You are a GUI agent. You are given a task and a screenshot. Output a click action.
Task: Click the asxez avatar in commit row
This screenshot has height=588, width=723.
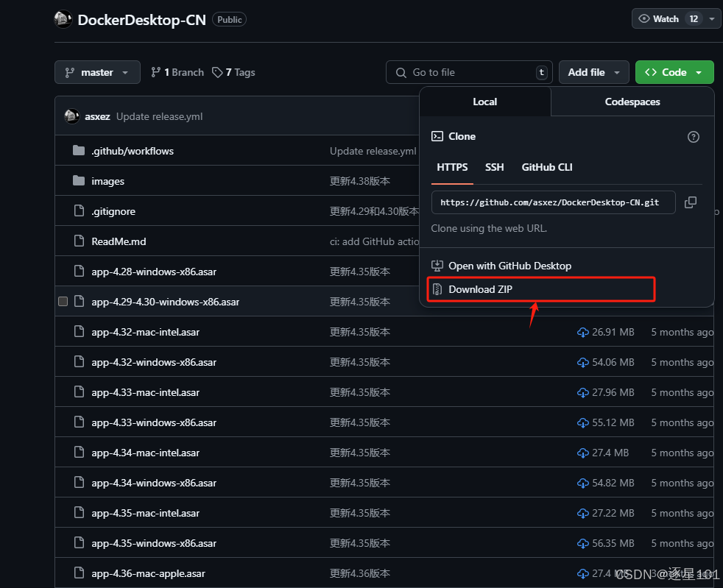click(71, 116)
